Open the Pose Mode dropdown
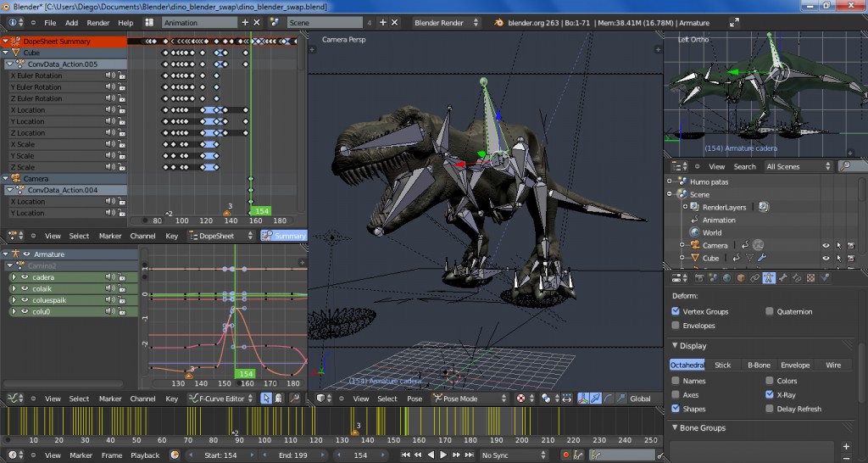The height and width of the screenshot is (463, 868). pyautogui.click(x=470, y=399)
